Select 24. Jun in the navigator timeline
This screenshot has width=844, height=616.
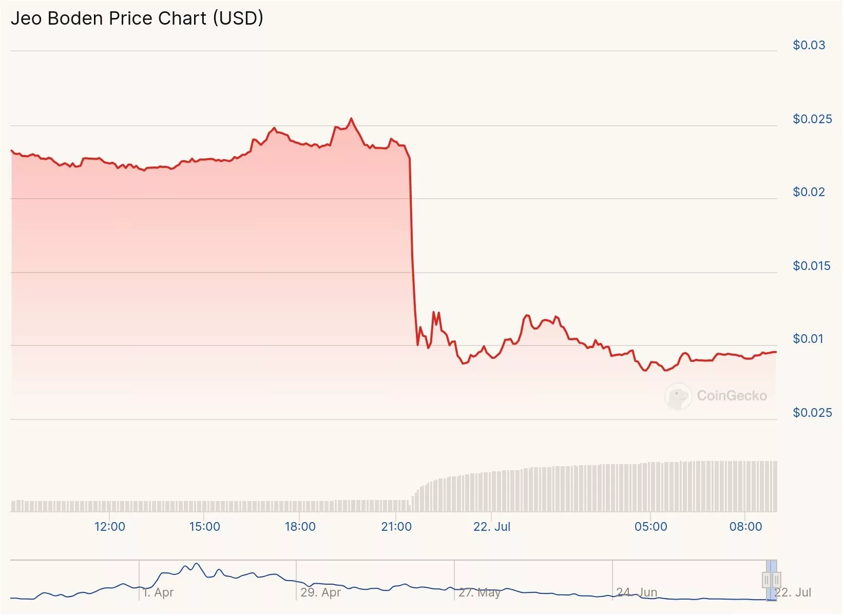coord(637,592)
